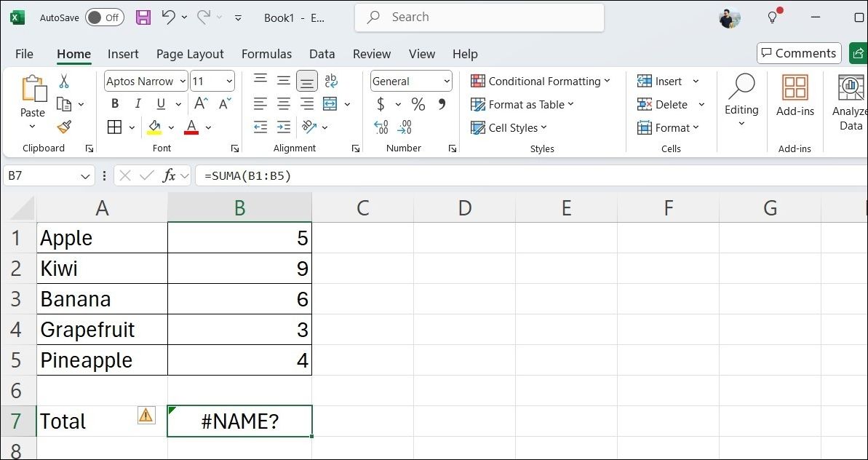Toggle the AutoSave switch
Image resolution: width=868 pixels, height=460 pixels.
(x=104, y=17)
